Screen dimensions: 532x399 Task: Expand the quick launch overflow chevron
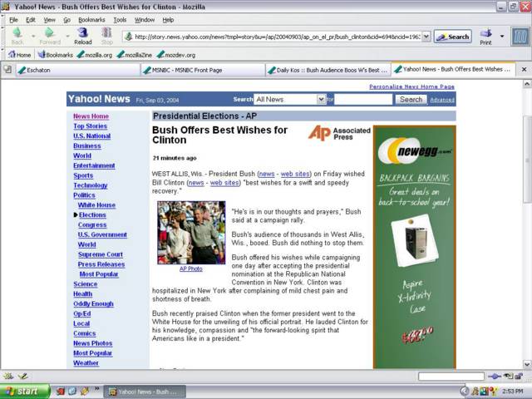96,388
